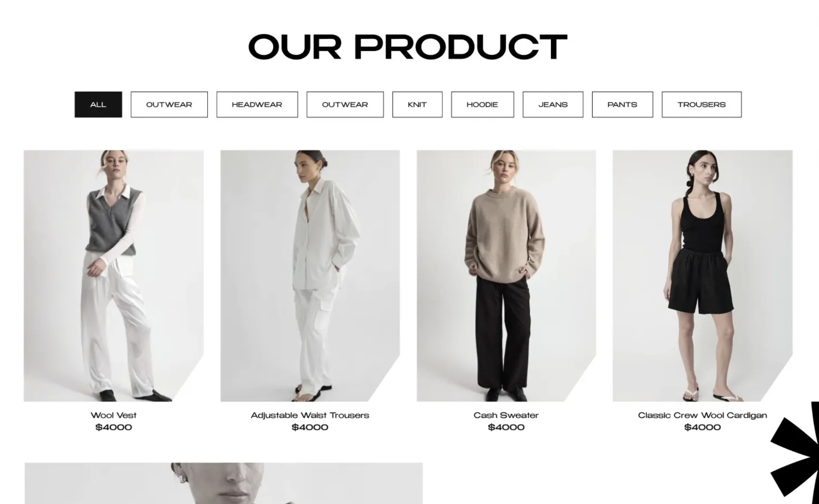Click the first OUTWEAR filter next to ALL
Image resolution: width=819 pixels, height=504 pixels.
click(169, 104)
